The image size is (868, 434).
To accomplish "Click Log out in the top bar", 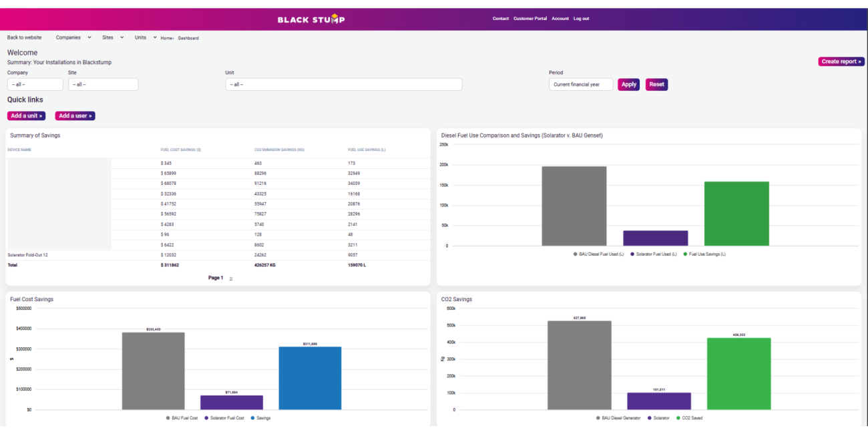I will point(581,18).
